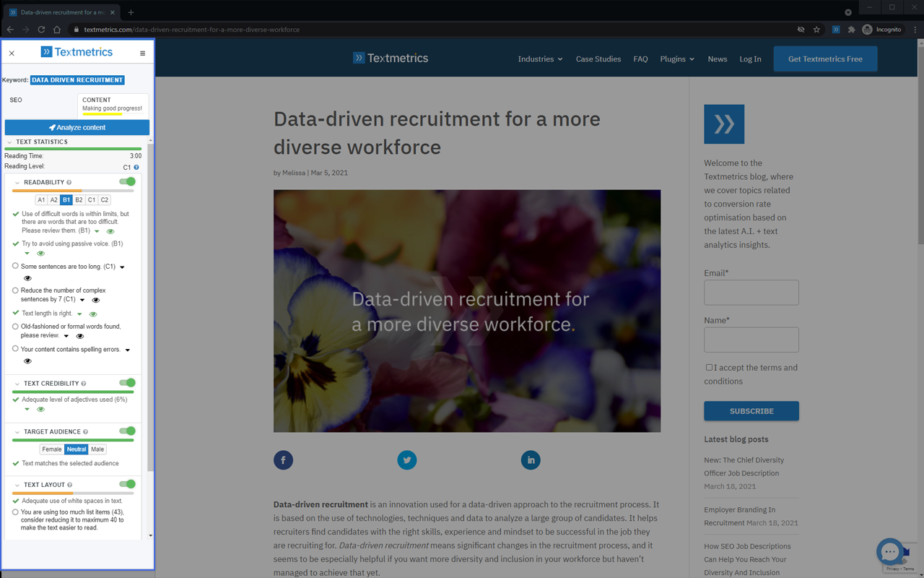Collapse the Target Audience section
The width and height of the screenshot is (924, 578).
click(x=17, y=432)
